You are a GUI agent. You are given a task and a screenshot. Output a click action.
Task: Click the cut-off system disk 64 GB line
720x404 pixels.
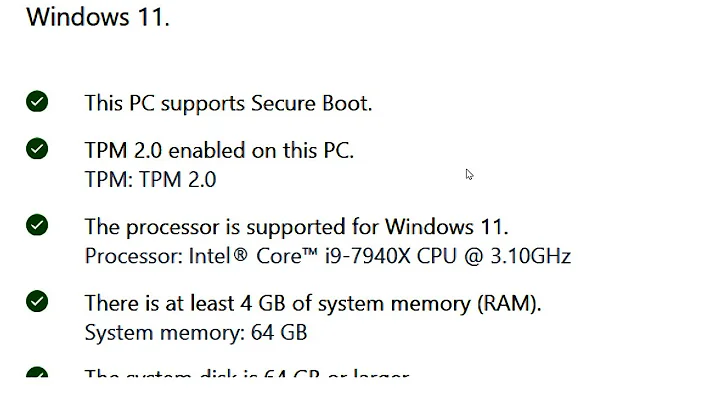click(247, 373)
